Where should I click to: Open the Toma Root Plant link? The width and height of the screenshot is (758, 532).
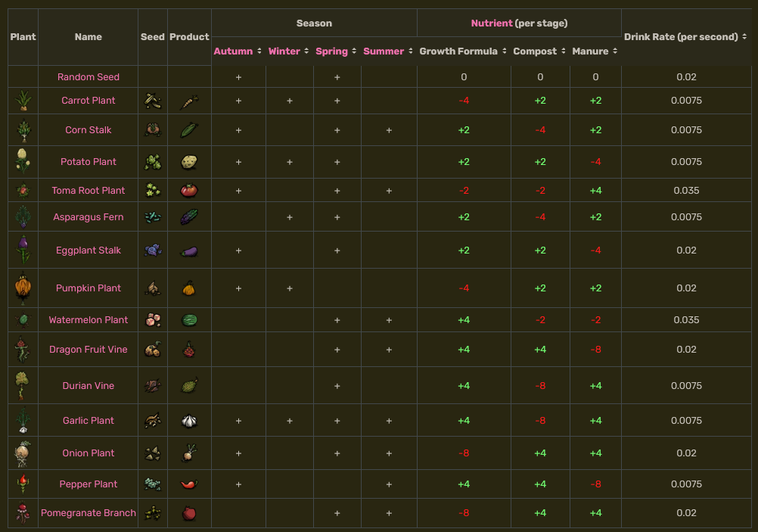coord(89,191)
